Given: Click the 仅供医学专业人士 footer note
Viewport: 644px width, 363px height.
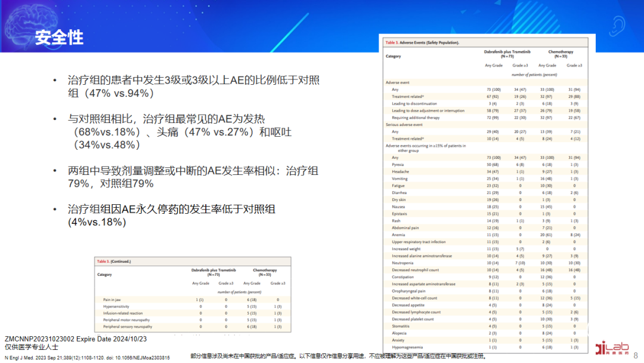Looking at the screenshot, I should pyautogui.click(x=31, y=347).
